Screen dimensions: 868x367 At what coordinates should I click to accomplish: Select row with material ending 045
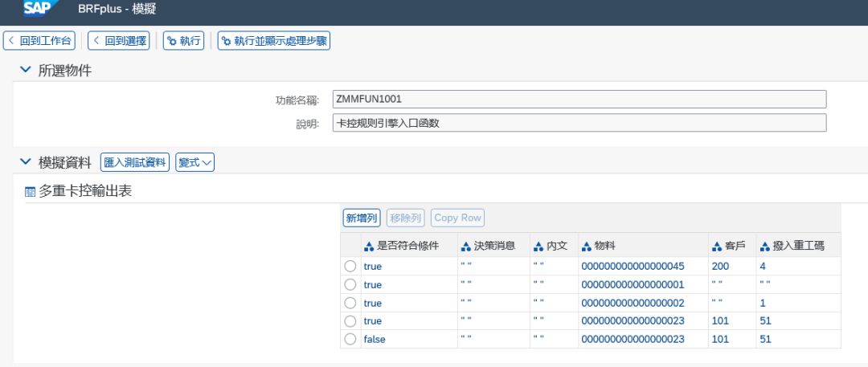click(x=350, y=267)
